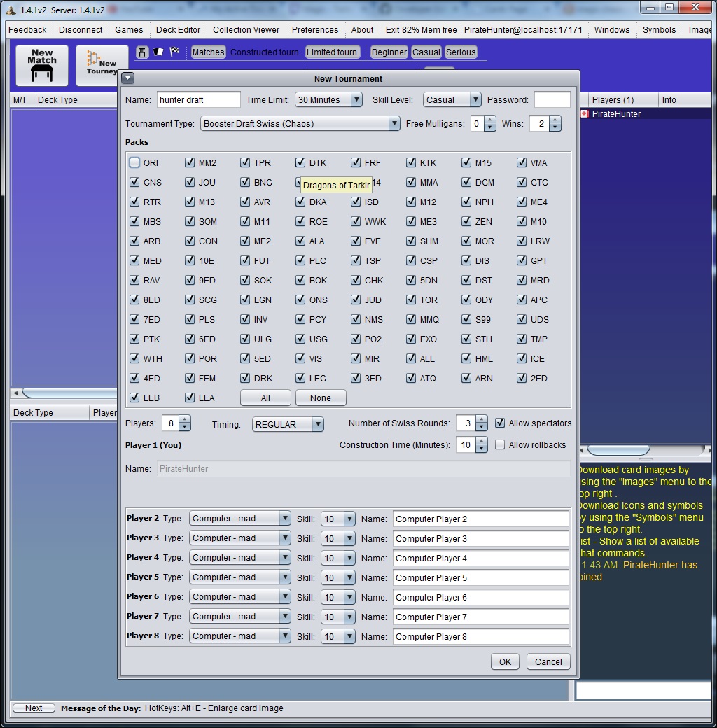Viewport: 717px width, 728px height.
Task: Click the Canada flag next to PirateHunter
Action: tap(583, 114)
